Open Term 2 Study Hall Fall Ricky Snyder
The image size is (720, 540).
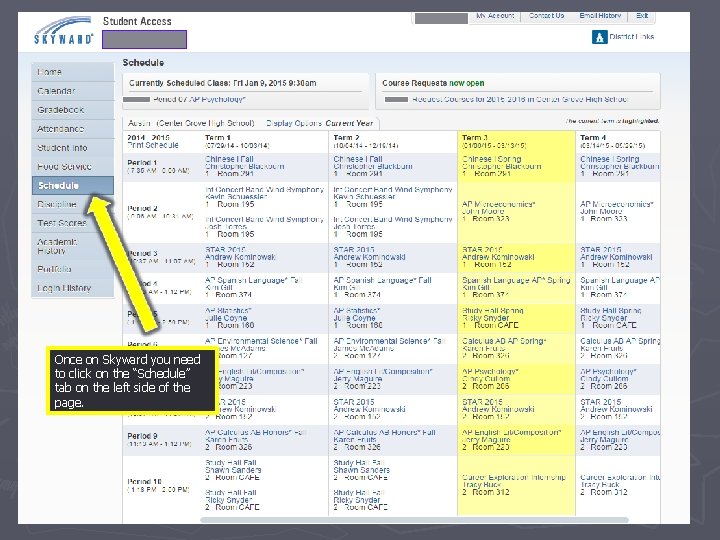point(359,493)
